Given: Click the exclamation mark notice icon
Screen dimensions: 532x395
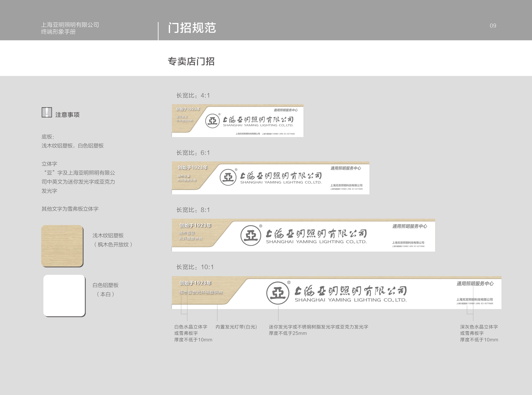Looking at the screenshot, I should click(47, 112).
